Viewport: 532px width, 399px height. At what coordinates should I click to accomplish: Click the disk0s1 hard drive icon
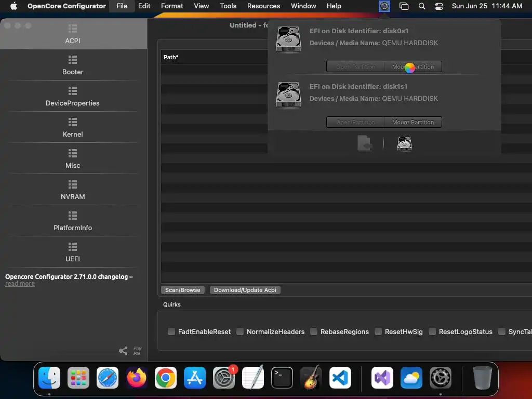[x=288, y=39]
